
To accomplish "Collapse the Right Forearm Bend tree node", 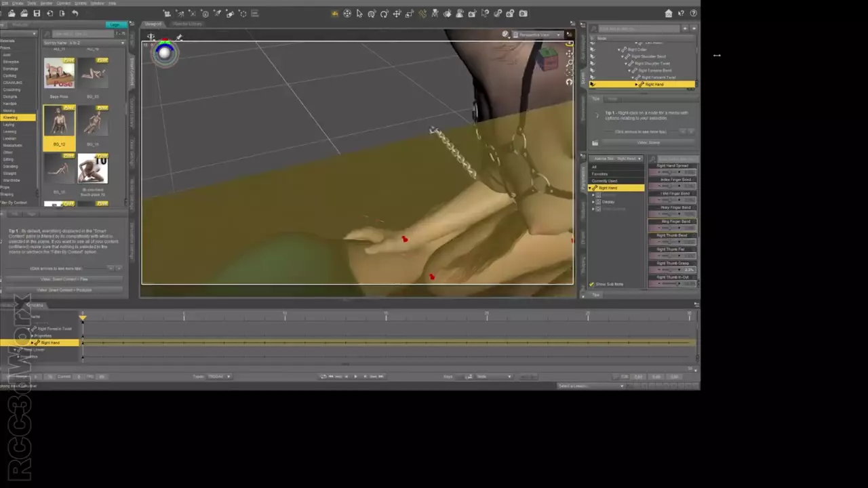I will tap(630, 70).
